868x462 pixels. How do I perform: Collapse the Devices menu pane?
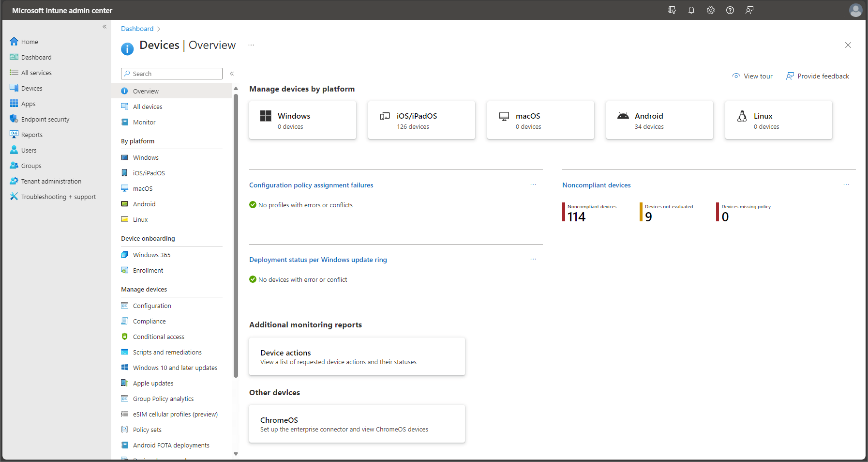click(232, 73)
